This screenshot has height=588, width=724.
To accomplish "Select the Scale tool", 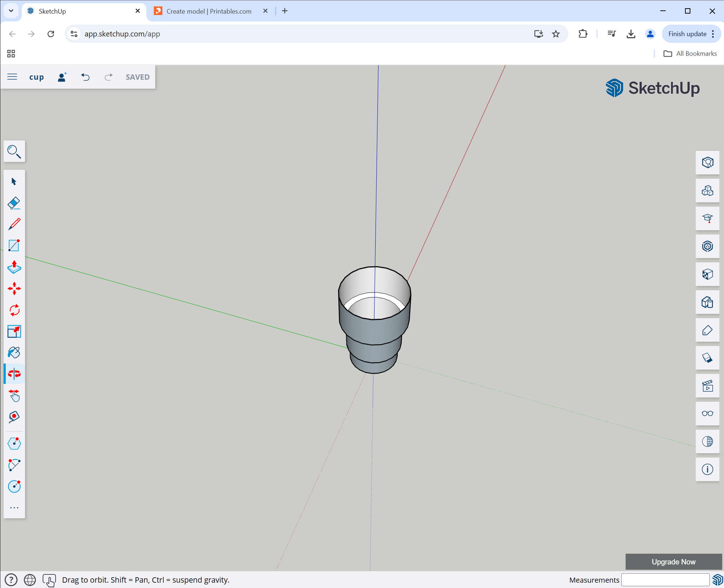I will pyautogui.click(x=14, y=331).
